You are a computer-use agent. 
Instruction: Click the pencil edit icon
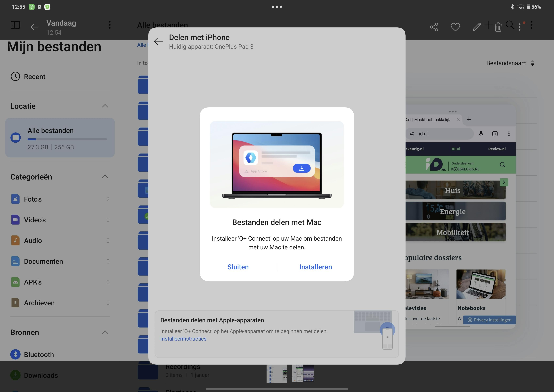tap(477, 27)
